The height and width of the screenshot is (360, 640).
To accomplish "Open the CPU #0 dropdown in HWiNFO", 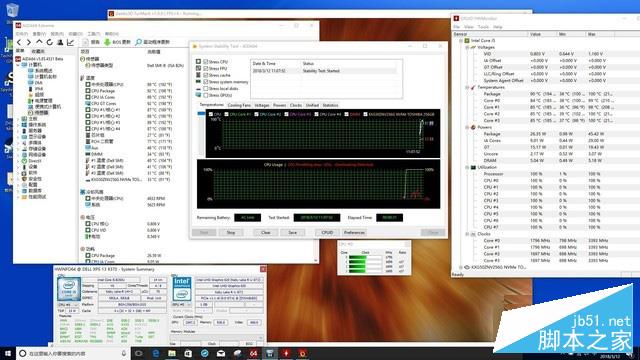I will pyautogui.click(x=68, y=305).
